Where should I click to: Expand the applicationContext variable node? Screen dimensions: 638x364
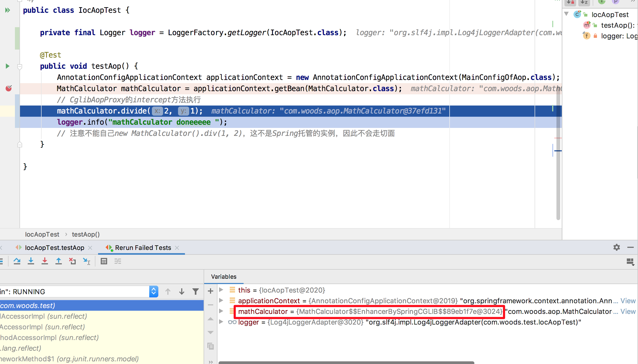(221, 300)
